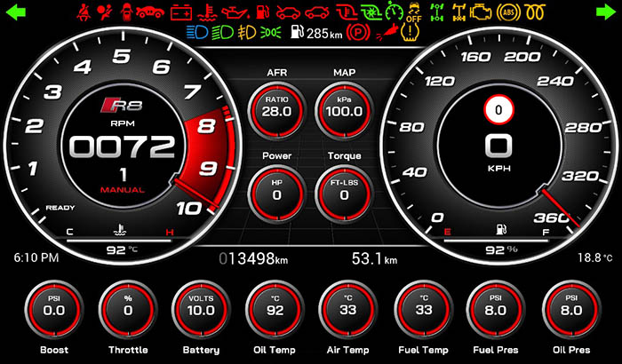Viewport: 622px width, 364px height.
Task: Open the Fuel Temp gauge
Action: (424, 309)
